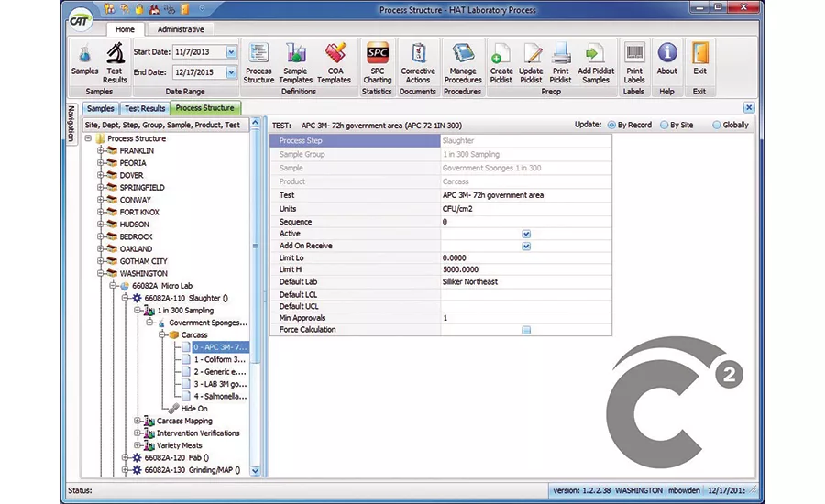Viewport: 825px width, 504px height.
Task: Open the Test Results microscope icon
Action: pyautogui.click(x=115, y=60)
